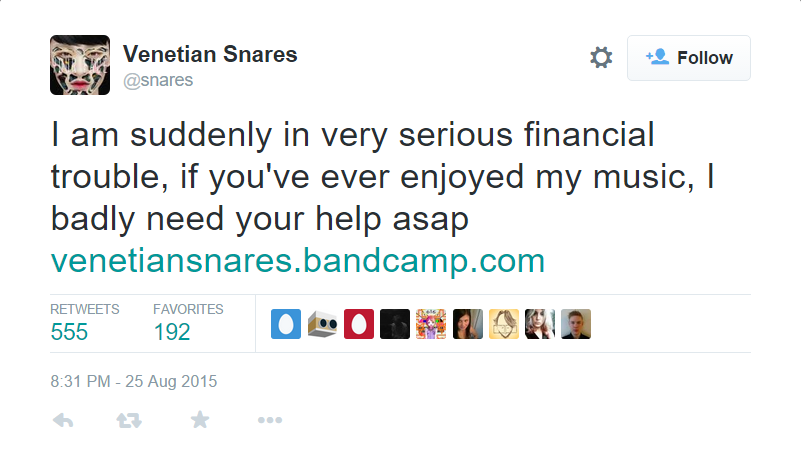
Task: Click the last avatar of blond man
Action: coord(575,324)
